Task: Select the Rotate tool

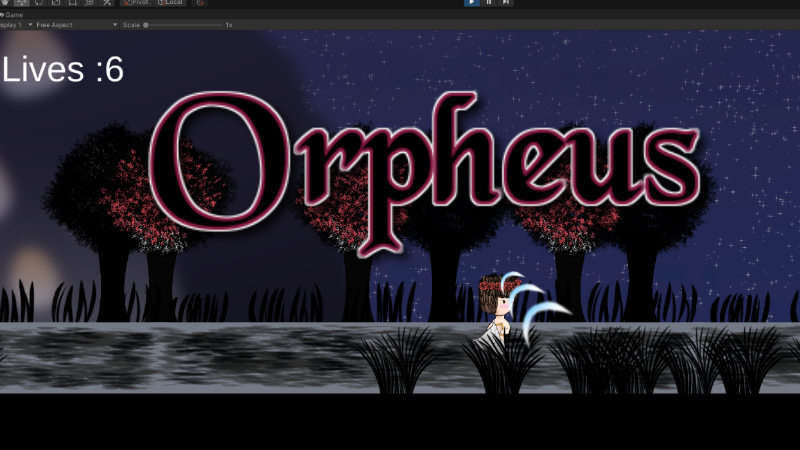Action: coord(39,3)
